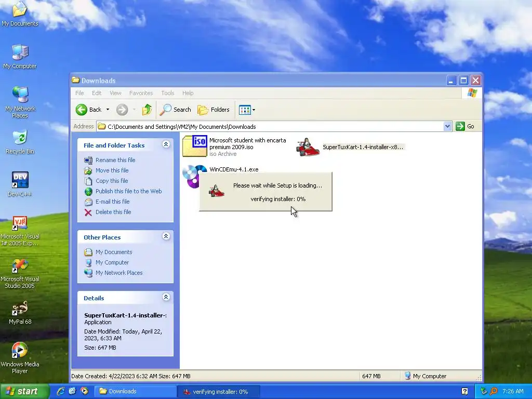Click the Windows flag logo in Explorer
Image resolution: width=532 pixels, height=399 pixels.
(472, 93)
